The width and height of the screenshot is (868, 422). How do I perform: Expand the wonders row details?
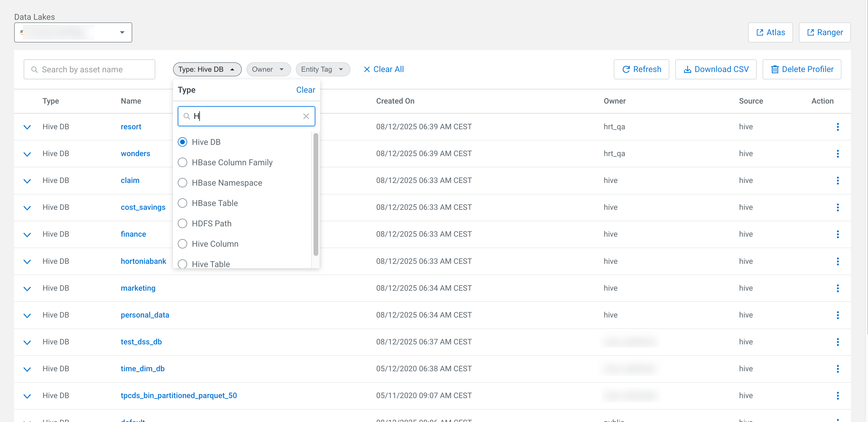[27, 154]
